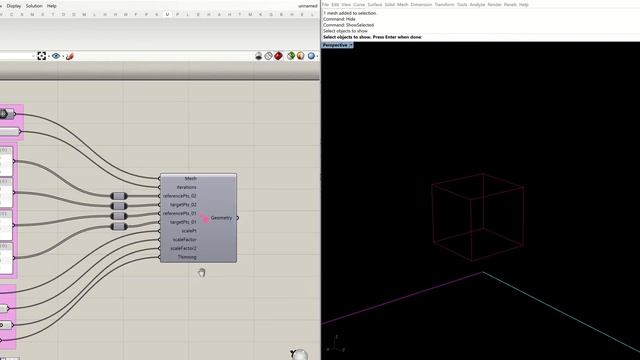Viewport: 640px width, 360px height.
Task: Click the Thinning input parameter
Action: (x=187, y=257)
